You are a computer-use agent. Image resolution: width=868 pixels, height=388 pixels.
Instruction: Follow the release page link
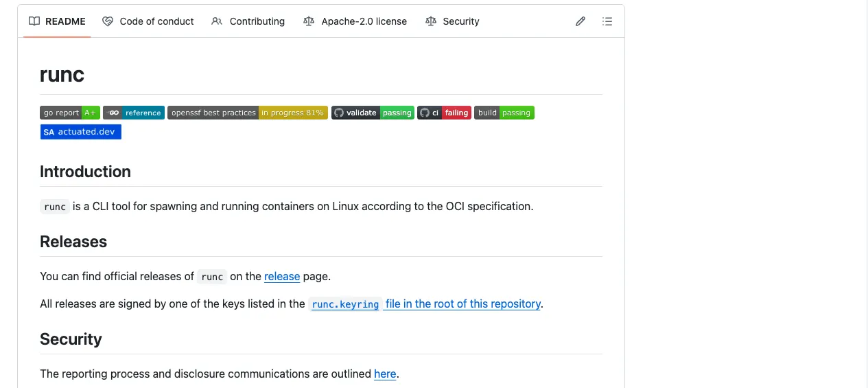(x=282, y=276)
